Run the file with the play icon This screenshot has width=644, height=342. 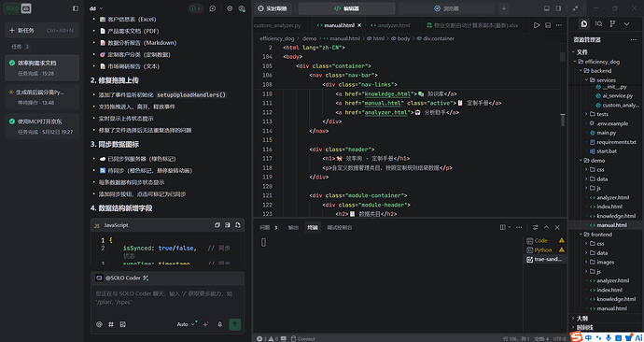[x=537, y=25]
